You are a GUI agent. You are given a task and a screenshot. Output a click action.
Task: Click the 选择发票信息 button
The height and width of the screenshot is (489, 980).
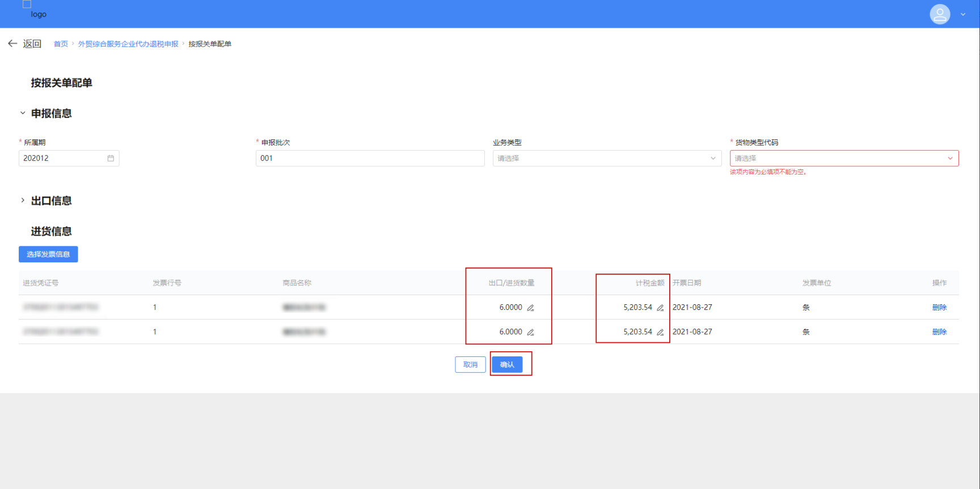[48, 254]
